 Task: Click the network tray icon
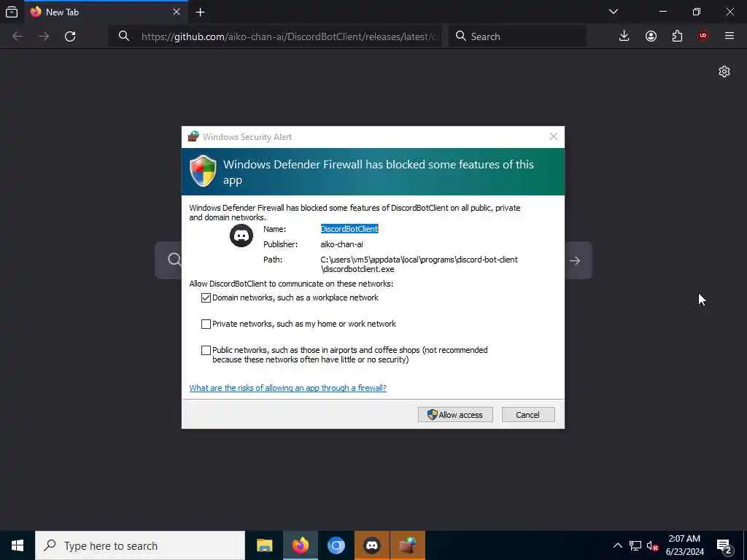635,545
